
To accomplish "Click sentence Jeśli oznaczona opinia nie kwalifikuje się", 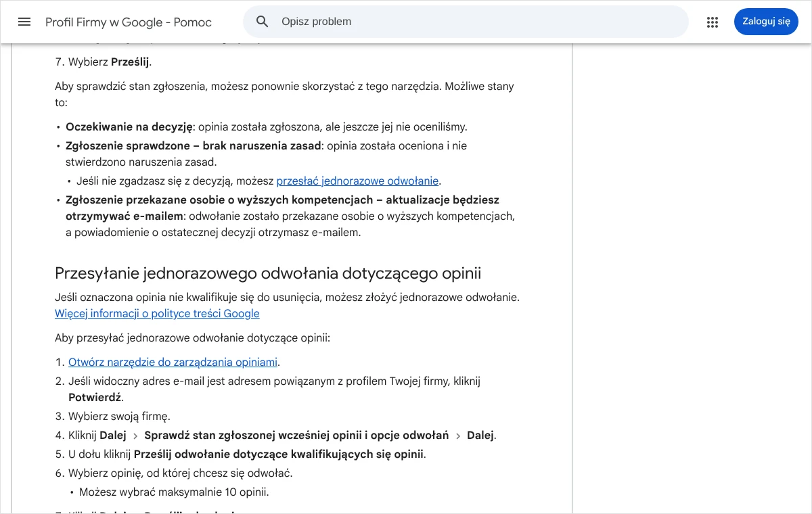I will pos(287,298).
